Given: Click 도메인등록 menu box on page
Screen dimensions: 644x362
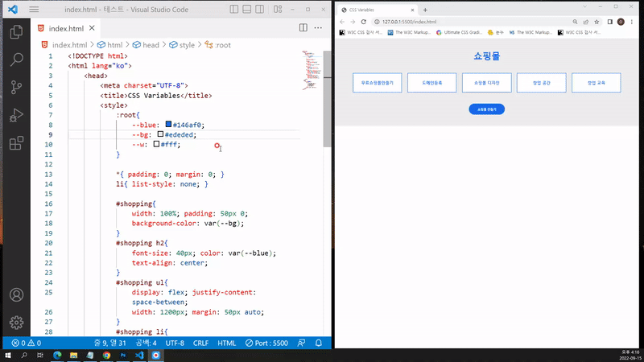Looking at the screenshot, I should click(431, 83).
